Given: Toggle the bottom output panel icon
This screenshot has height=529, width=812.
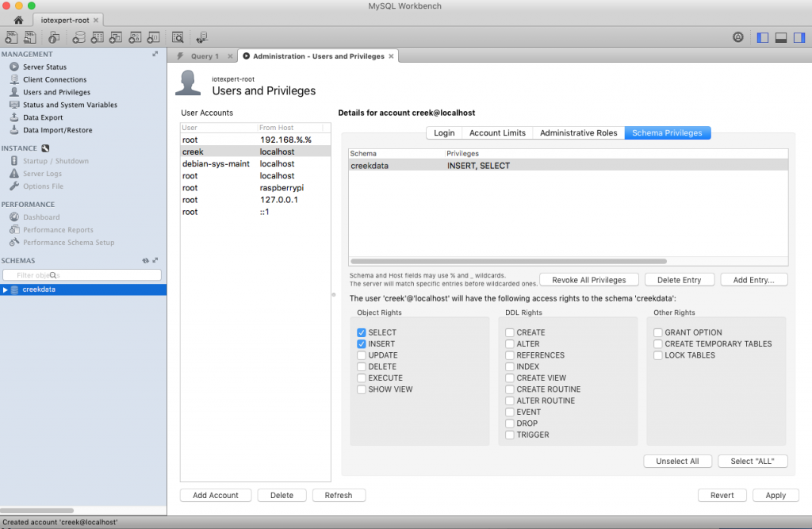Looking at the screenshot, I should click(x=781, y=37).
